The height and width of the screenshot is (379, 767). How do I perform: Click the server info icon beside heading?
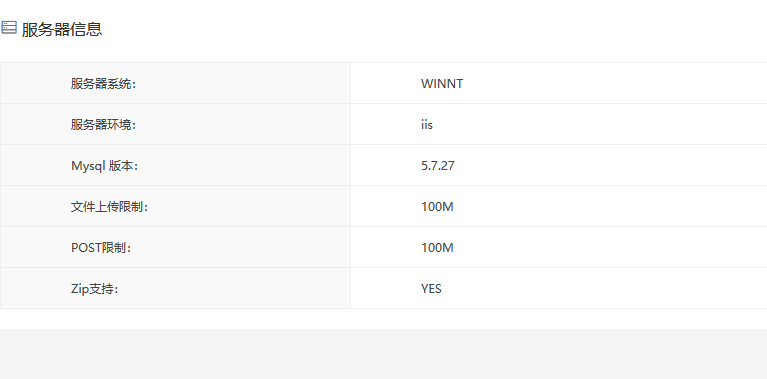click(9, 28)
